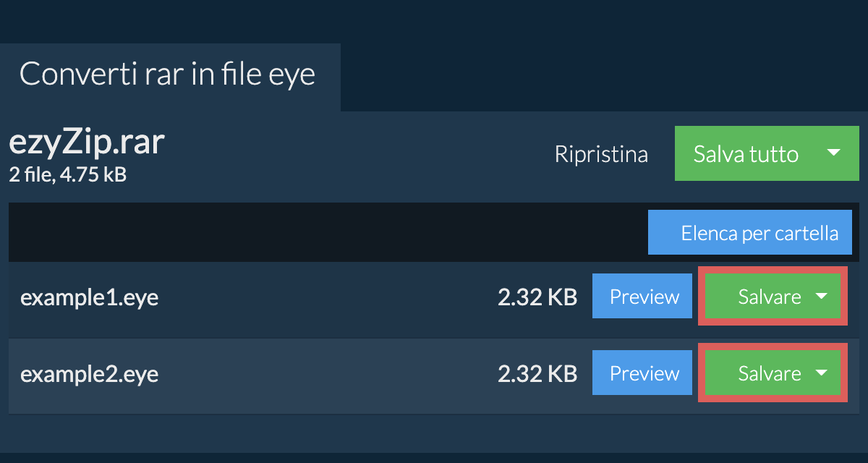Image resolution: width=868 pixels, height=463 pixels.
Task: Click the example1.eye file name
Action: tap(89, 297)
